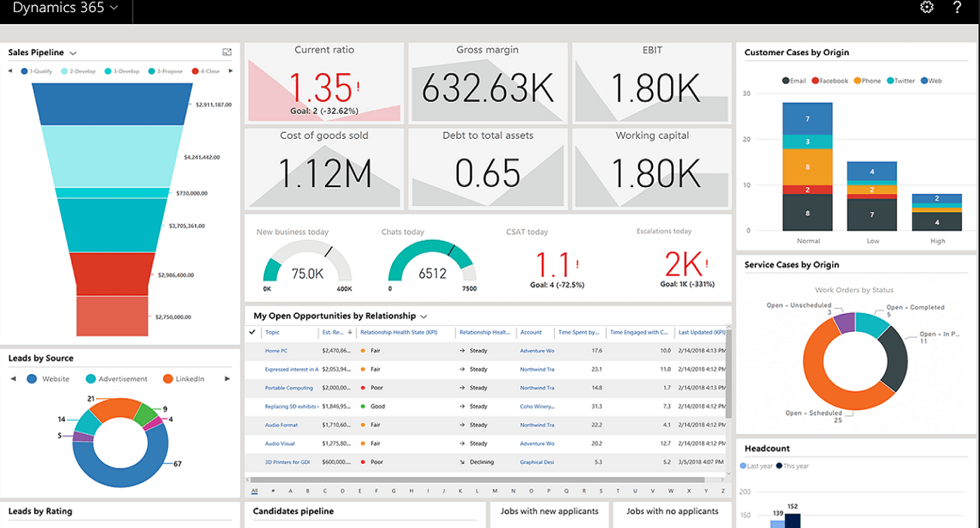Toggle the Website series in Leads by Source
The height and width of the screenshot is (528, 980).
coord(47,379)
